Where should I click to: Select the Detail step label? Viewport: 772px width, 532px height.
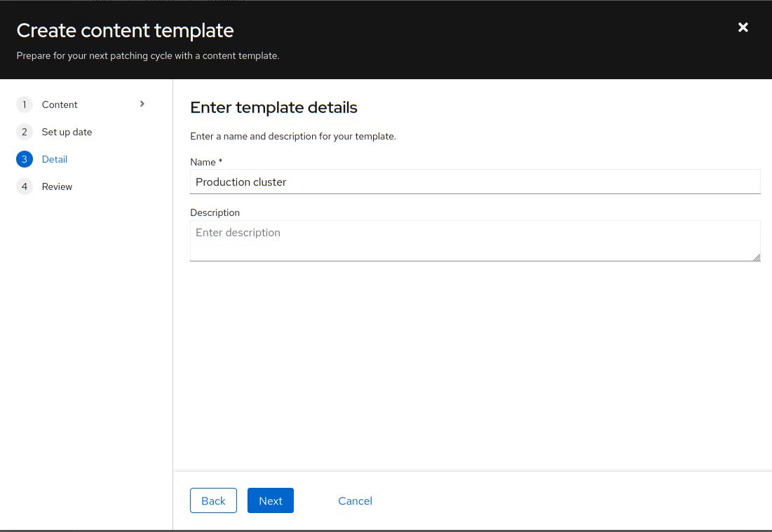[x=55, y=159]
